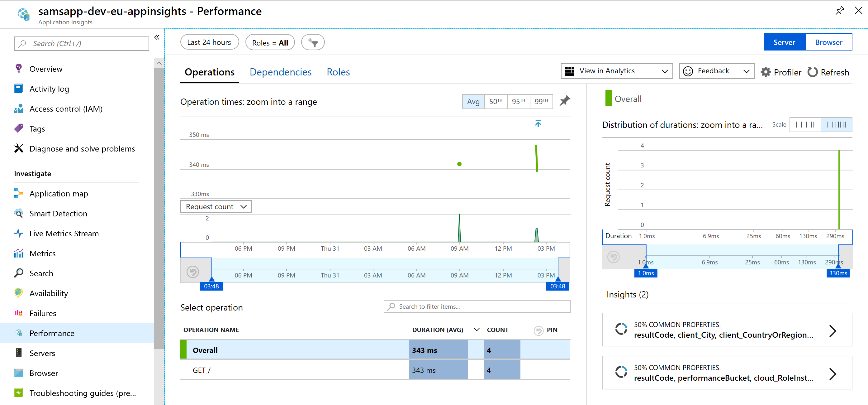
Task: Open the Feedback dropdown
Action: point(716,71)
